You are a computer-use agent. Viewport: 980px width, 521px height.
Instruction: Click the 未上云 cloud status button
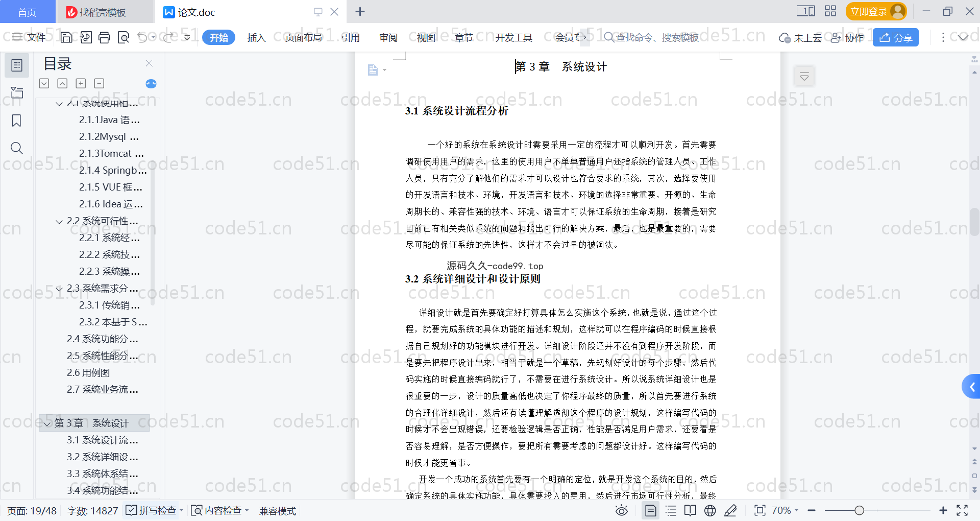tap(800, 37)
